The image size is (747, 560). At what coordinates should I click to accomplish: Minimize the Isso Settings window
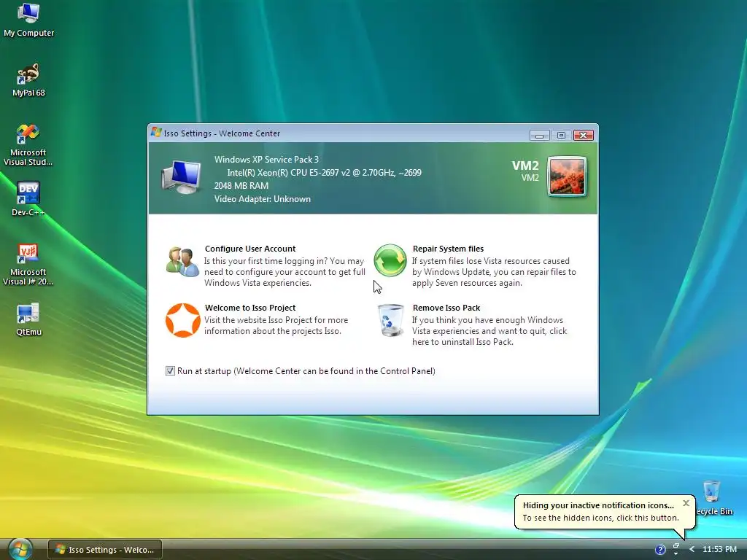[539, 135]
